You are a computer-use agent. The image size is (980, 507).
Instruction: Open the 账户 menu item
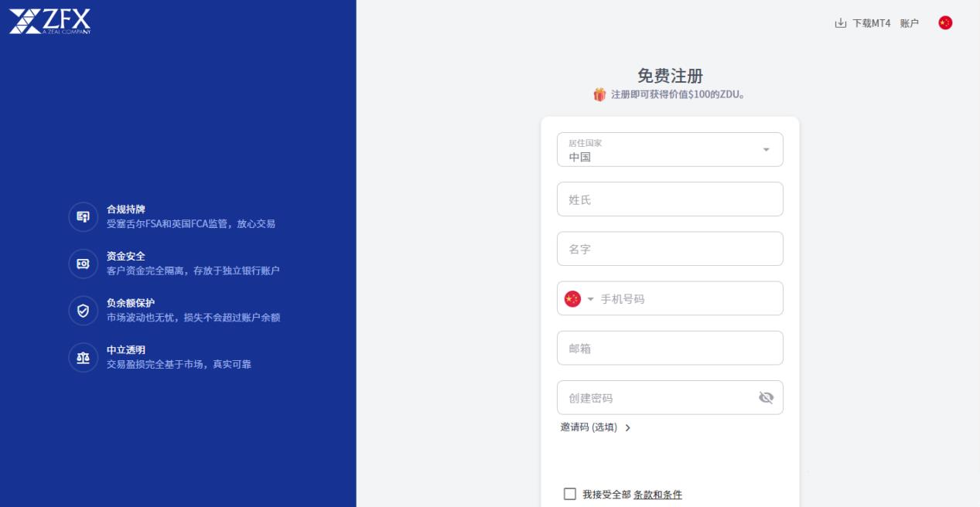910,23
